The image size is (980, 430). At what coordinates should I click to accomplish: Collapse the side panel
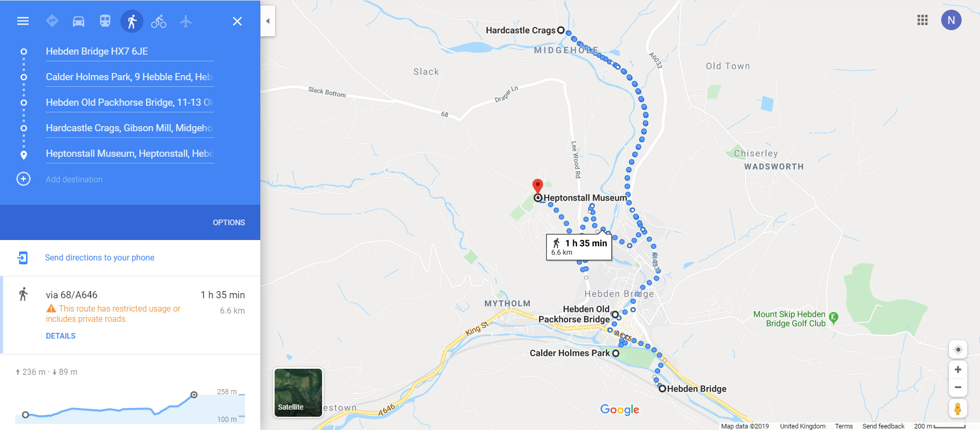(x=268, y=21)
